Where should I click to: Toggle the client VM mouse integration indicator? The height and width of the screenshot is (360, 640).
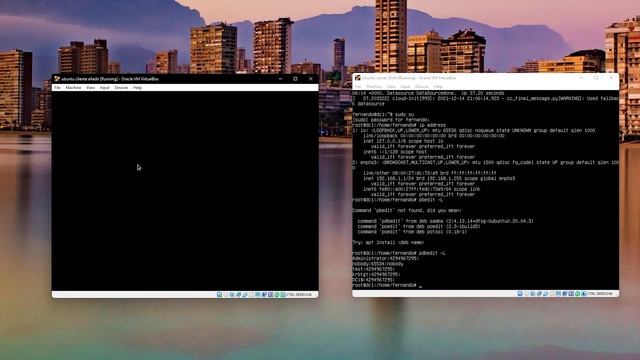click(276, 294)
